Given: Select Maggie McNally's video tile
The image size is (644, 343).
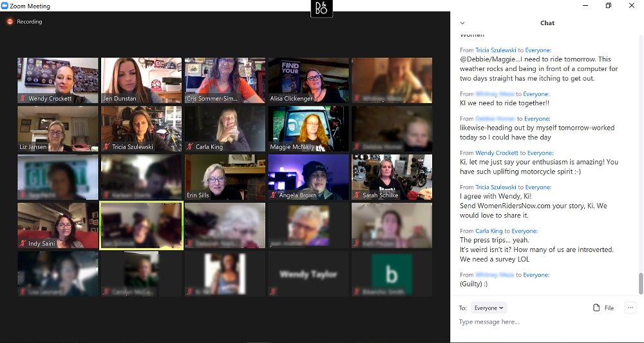Looking at the screenshot, I should click(x=308, y=129).
